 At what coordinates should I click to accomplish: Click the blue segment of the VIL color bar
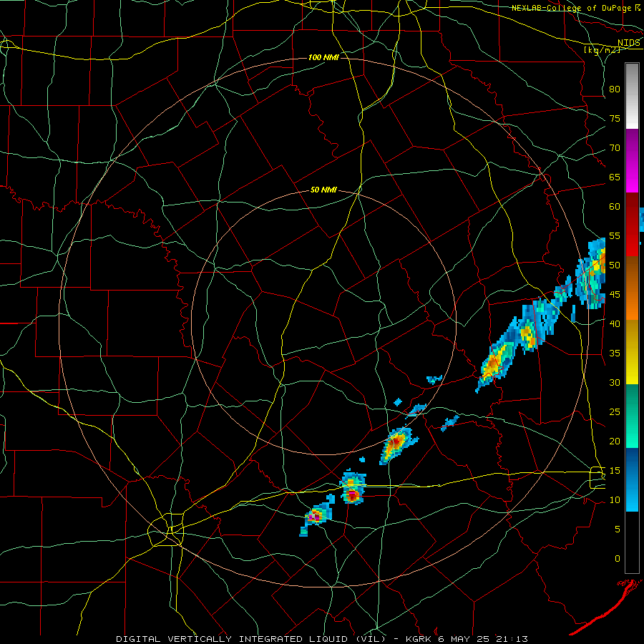pos(632,479)
